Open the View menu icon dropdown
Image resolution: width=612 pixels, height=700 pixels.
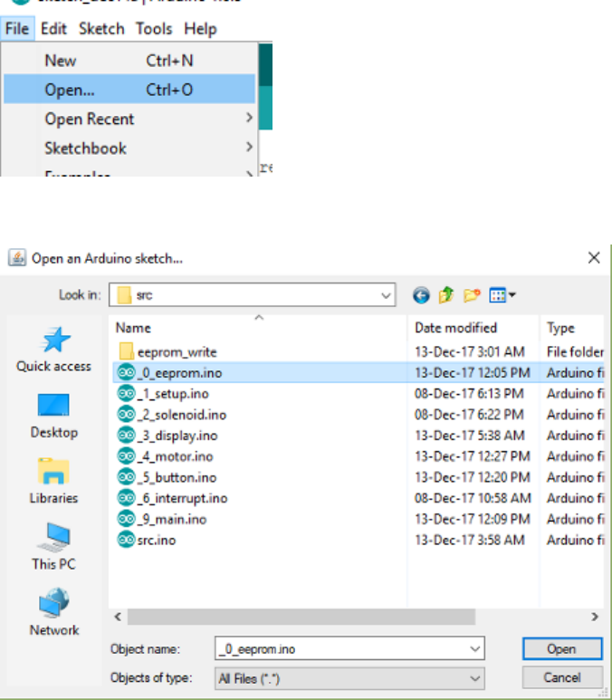coord(502,295)
